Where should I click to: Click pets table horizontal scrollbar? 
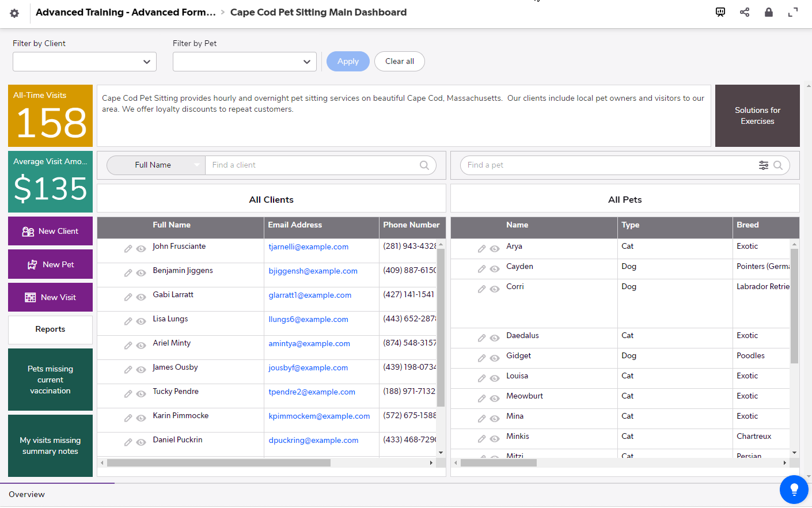pyautogui.click(x=499, y=463)
